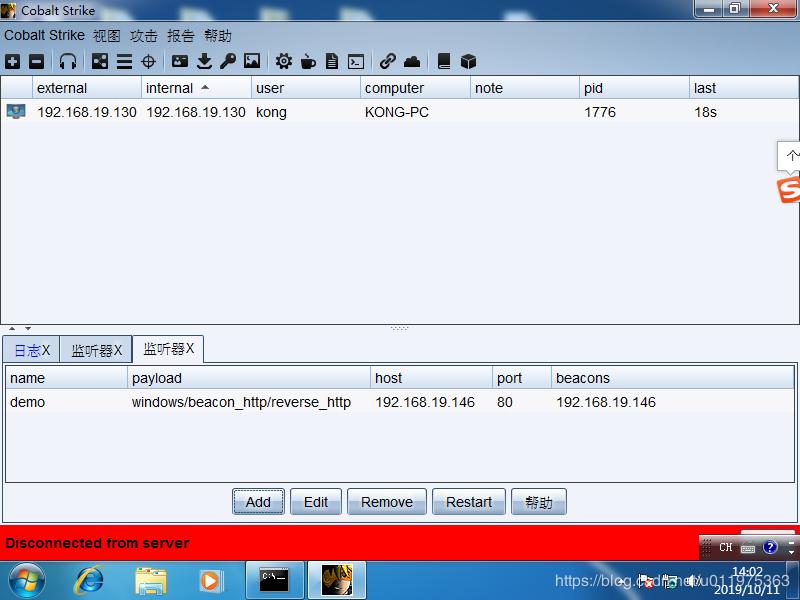
Task: Open the credentials key icon
Action: (228, 61)
